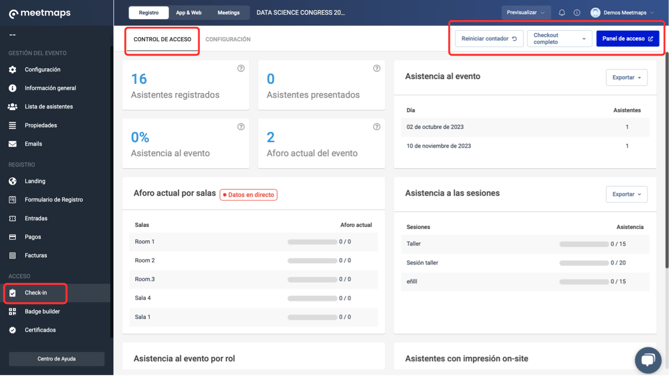Click the 10 de noviembre de 2023 row
670x377 pixels.
coord(525,146)
